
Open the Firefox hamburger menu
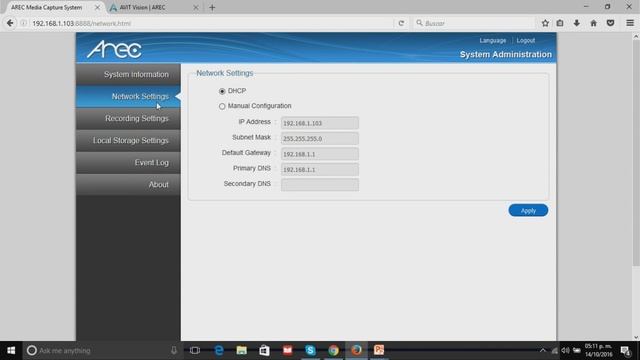630,23
